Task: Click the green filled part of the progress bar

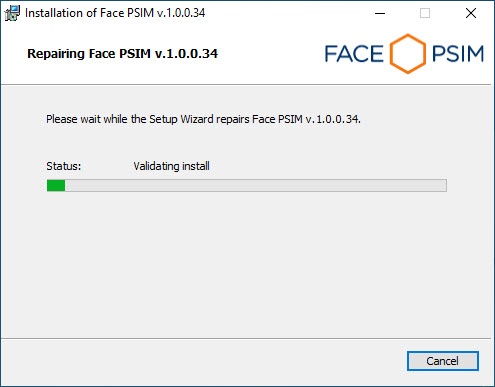Action: (x=56, y=186)
